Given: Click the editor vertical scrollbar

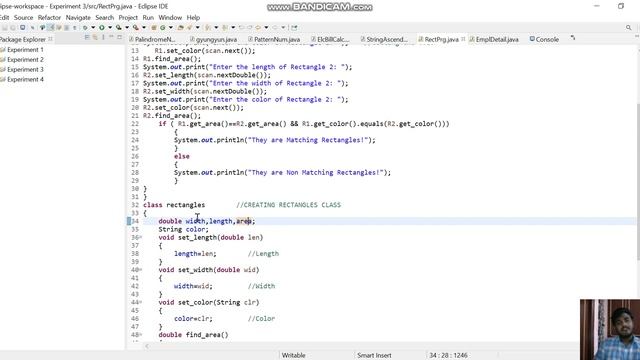Looking at the screenshot, I should point(638,182).
